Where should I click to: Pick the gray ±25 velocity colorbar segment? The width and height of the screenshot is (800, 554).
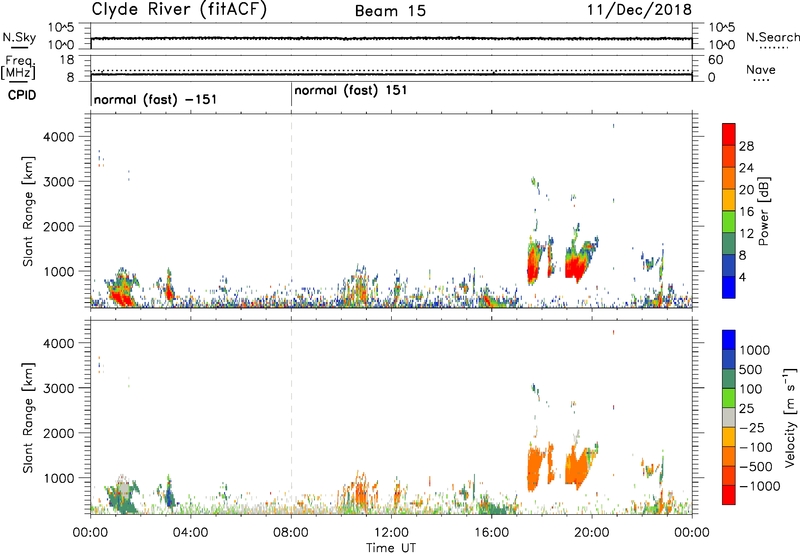pos(729,418)
